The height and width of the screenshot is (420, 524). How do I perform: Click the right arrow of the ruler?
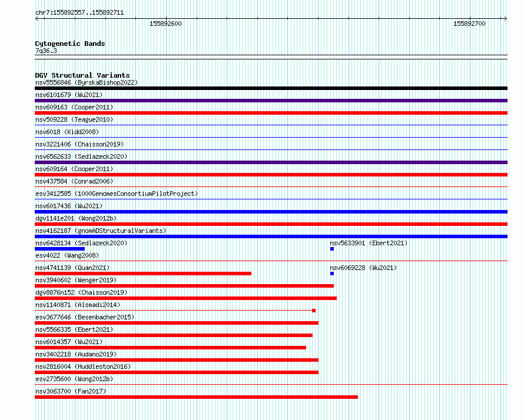click(x=505, y=18)
